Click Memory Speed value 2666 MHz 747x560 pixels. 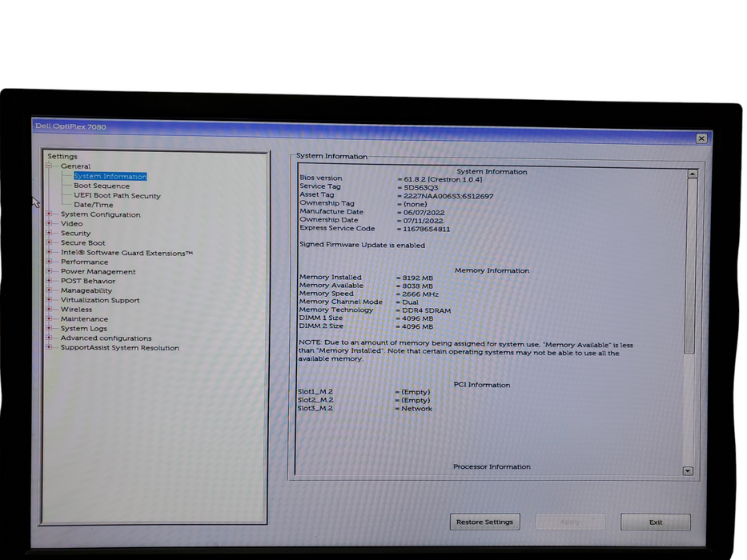(420, 294)
